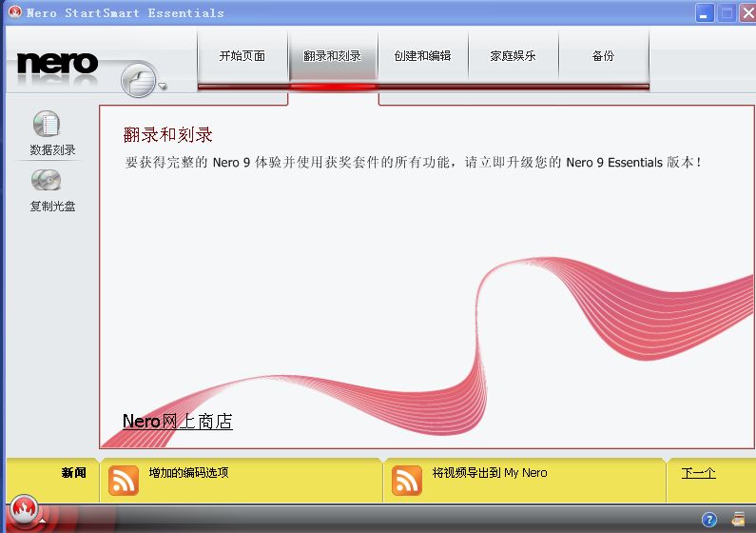This screenshot has width=756, height=533.
Task: Click the 新闻 label
Action: pyautogui.click(x=74, y=473)
